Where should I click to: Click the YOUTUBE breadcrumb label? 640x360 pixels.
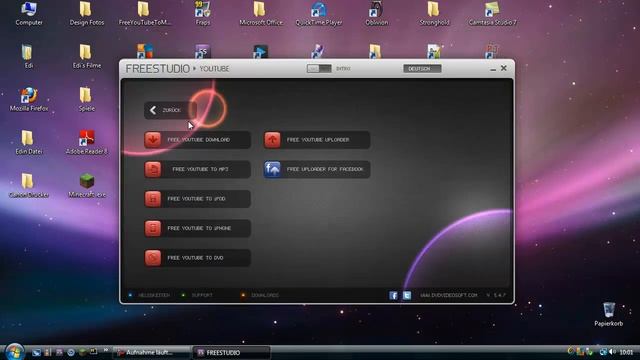pos(214,69)
